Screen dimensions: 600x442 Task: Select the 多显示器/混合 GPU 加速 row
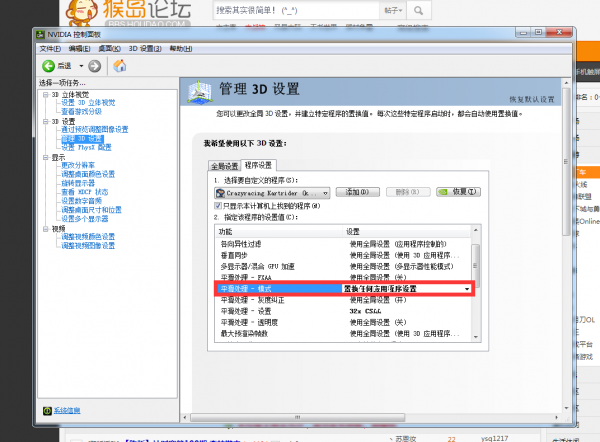coord(342,266)
